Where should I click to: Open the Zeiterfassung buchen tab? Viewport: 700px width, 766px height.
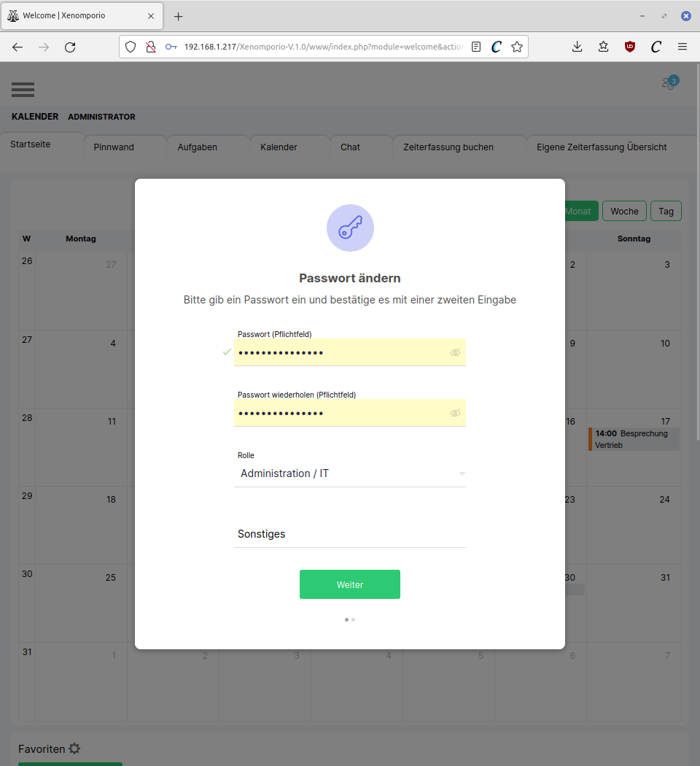click(x=448, y=147)
